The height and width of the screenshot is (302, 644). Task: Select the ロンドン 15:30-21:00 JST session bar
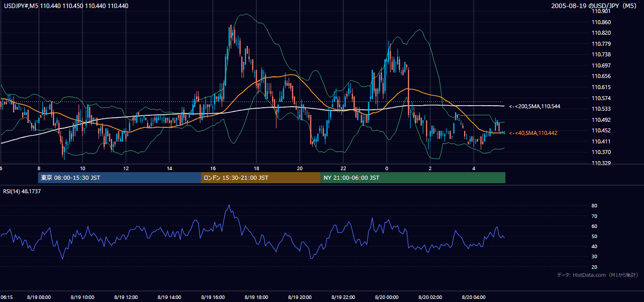[x=261, y=178]
